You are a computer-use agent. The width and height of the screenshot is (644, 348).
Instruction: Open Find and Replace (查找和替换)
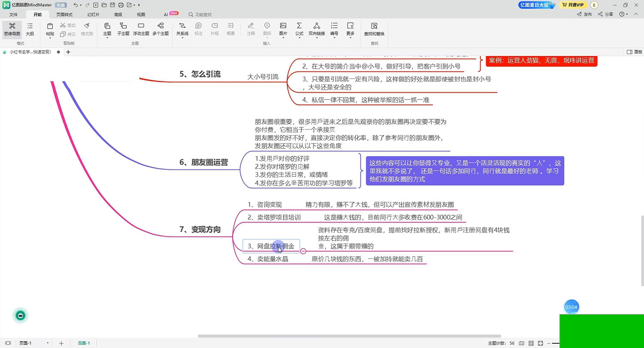pyautogui.click(x=374, y=29)
